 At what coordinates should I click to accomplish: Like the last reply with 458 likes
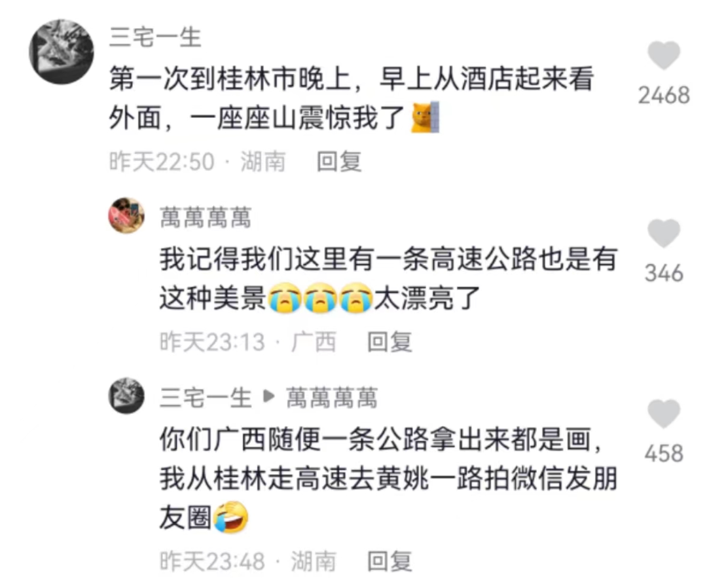click(x=664, y=413)
